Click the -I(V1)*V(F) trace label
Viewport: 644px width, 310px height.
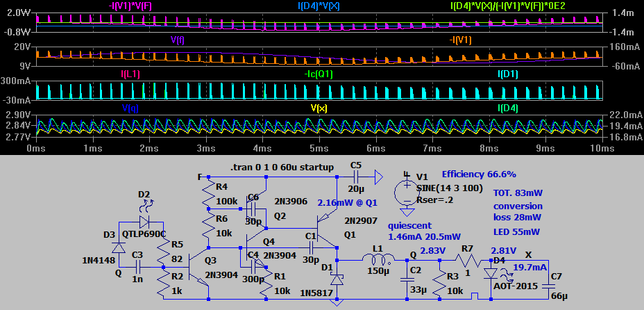(x=133, y=5)
